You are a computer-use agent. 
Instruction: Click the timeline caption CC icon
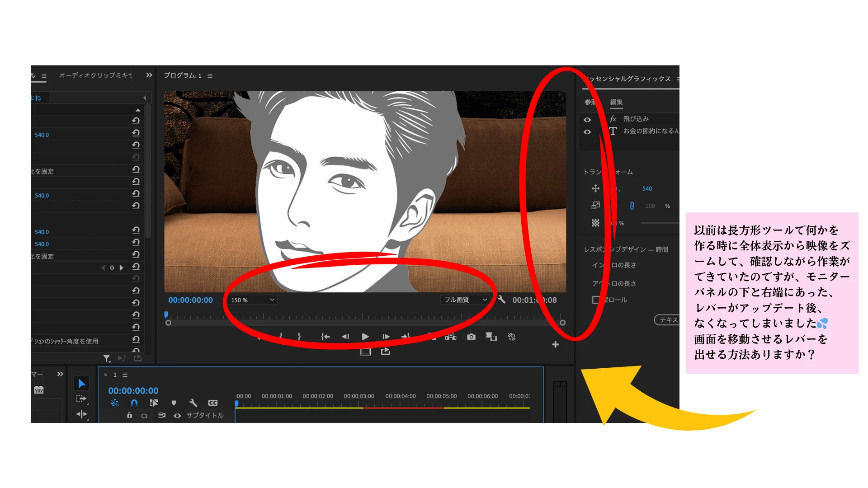pyautogui.click(x=212, y=403)
